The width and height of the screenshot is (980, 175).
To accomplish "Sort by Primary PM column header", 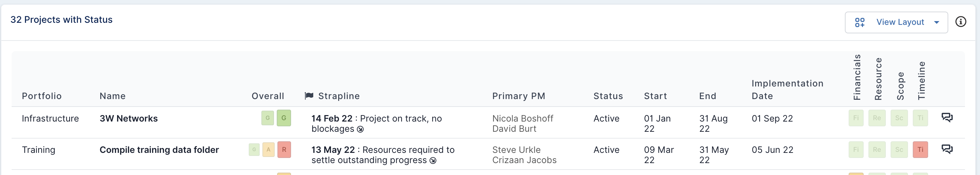I will point(519,96).
